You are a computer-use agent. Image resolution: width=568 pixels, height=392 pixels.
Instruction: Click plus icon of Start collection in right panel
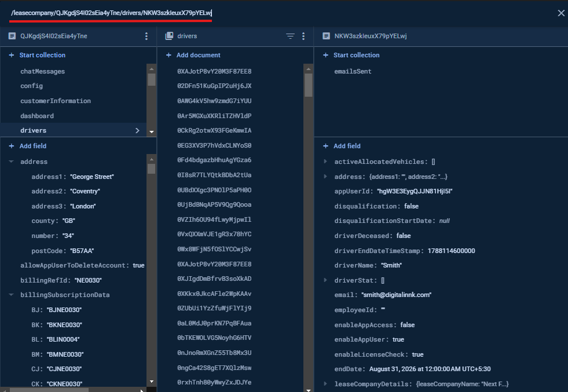point(325,55)
